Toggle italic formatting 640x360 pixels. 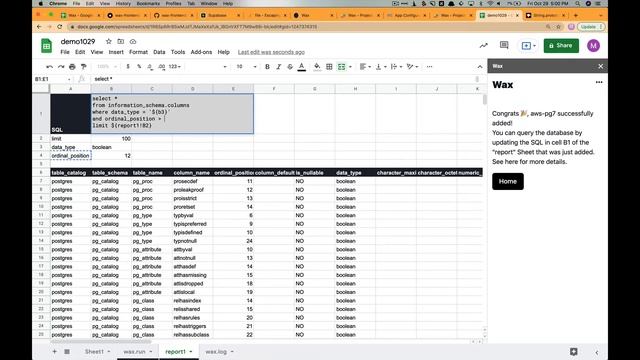coord(279,67)
